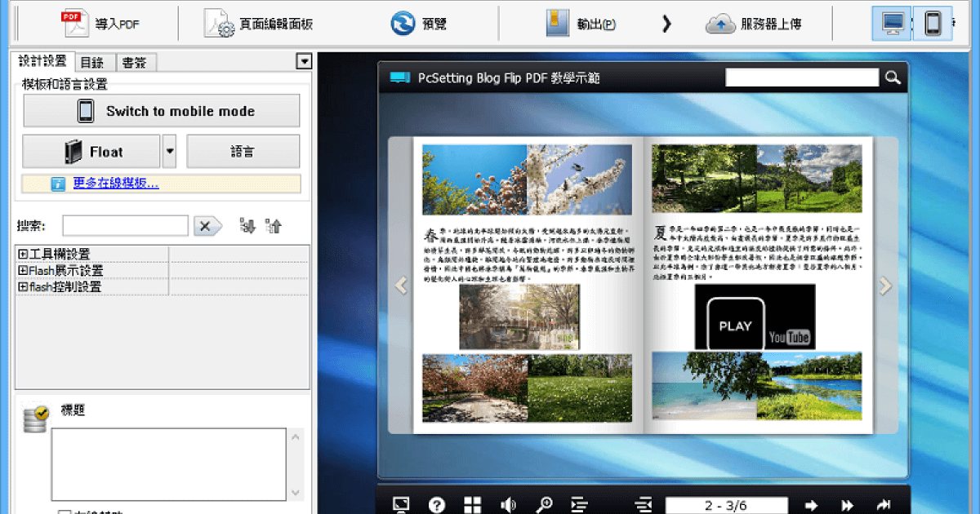Image resolution: width=980 pixels, height=514 pixels.
Task: Click the 預覽 refresh preview icon
Action: click(403, 24)
